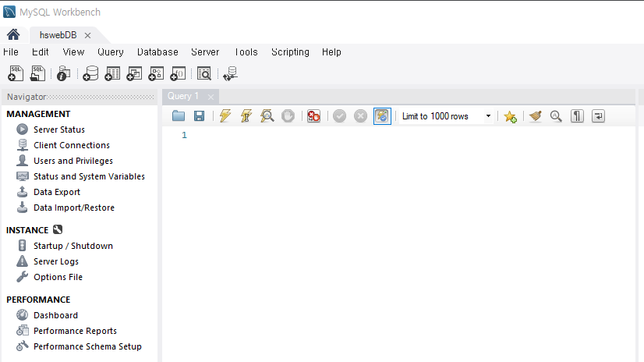Open Server Logs
This screenshot has width=644, height=362.
[x=56, y=261]
